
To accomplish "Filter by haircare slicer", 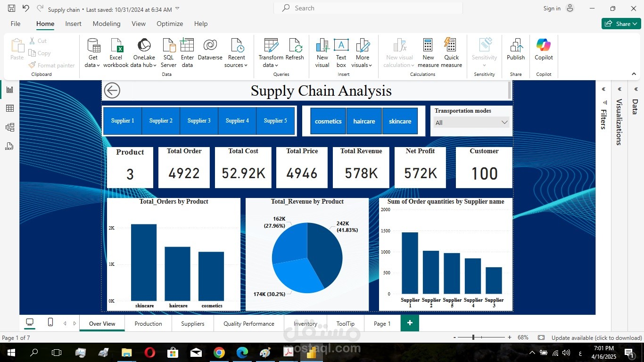I will 364,121.
